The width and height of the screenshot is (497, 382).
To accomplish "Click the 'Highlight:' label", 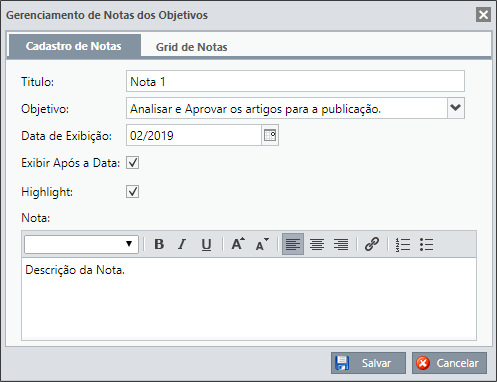I will pyautogui.click(x=47, y=192).
